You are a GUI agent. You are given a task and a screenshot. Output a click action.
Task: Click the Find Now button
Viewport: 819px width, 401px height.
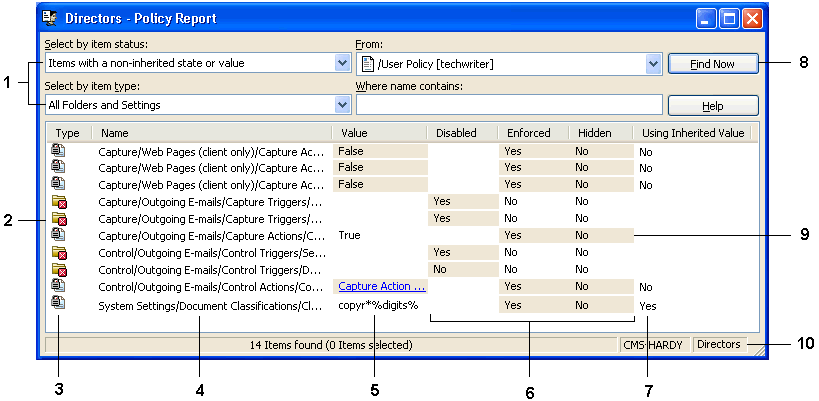(x=713, y=64)
